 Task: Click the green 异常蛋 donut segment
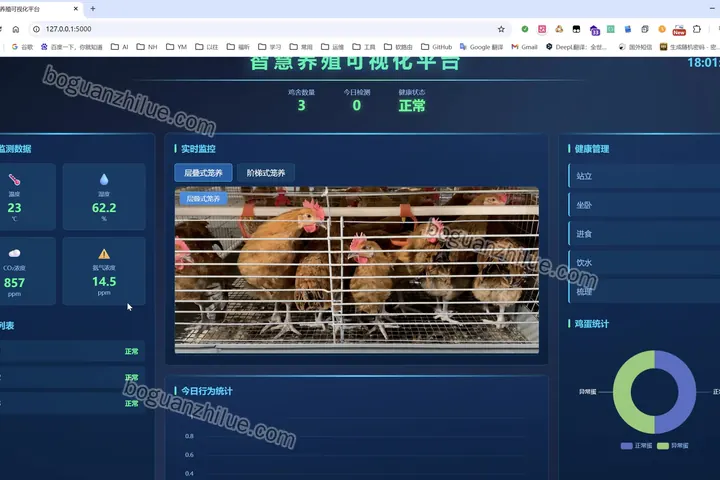click(x=623, y=392)
